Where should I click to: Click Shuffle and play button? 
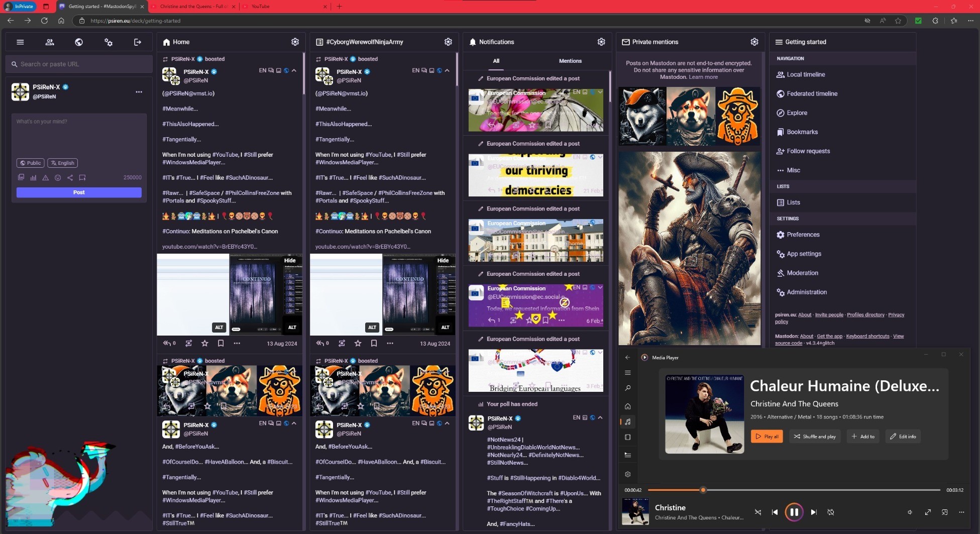click(815, 437)
